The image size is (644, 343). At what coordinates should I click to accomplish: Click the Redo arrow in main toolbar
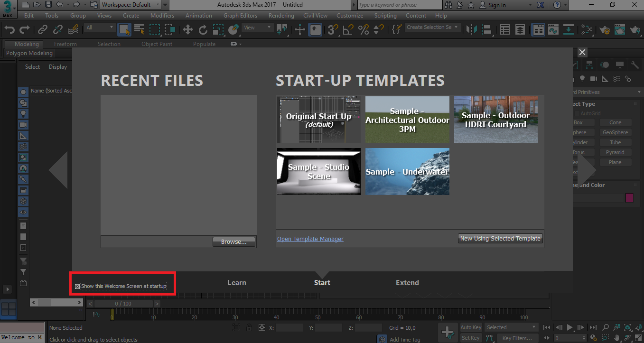25,29
